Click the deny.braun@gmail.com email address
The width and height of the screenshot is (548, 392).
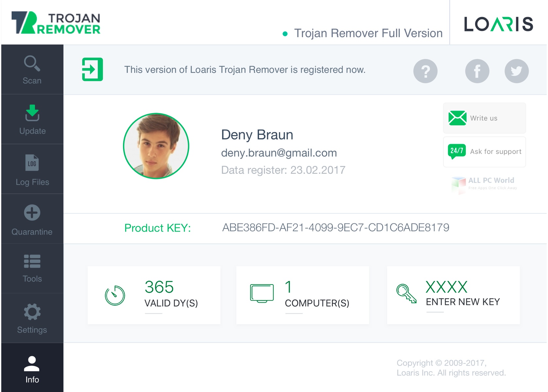coord(279,153)
